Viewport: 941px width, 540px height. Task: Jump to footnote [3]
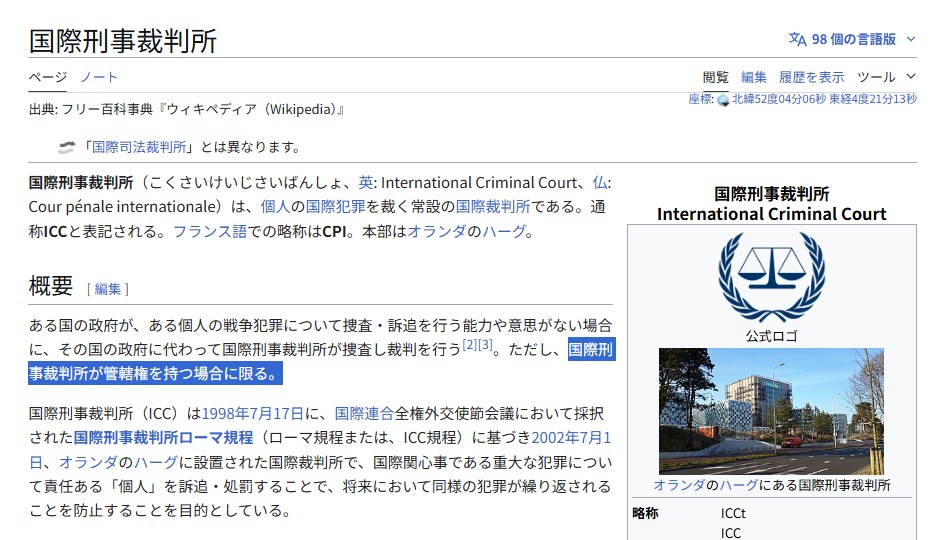485,344
